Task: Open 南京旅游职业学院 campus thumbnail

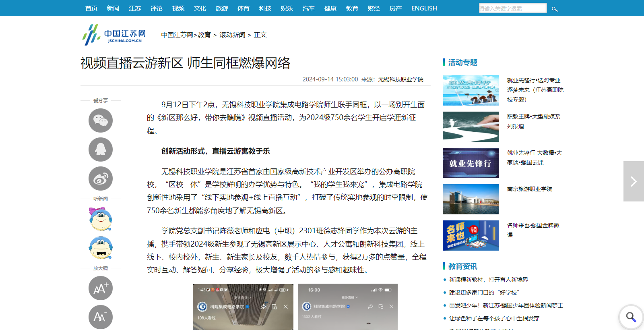Action: [471, 199]
